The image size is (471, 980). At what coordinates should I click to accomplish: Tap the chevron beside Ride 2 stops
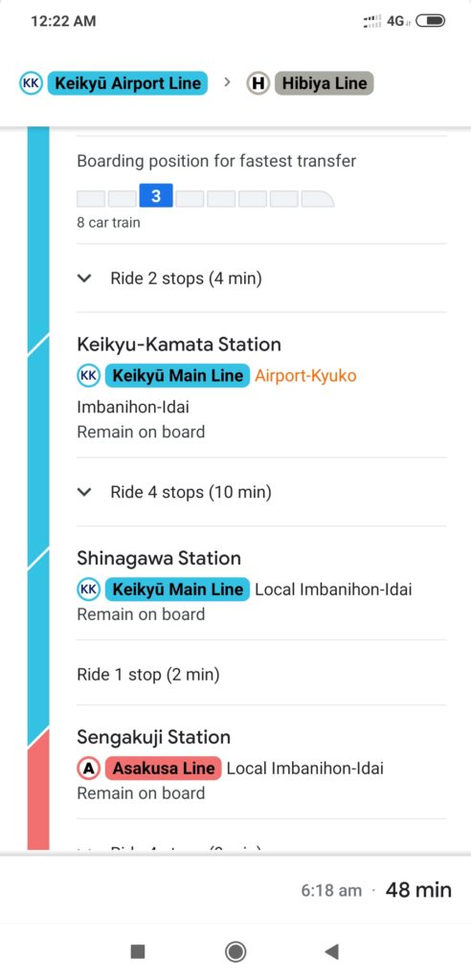click(x=84, y=278)
